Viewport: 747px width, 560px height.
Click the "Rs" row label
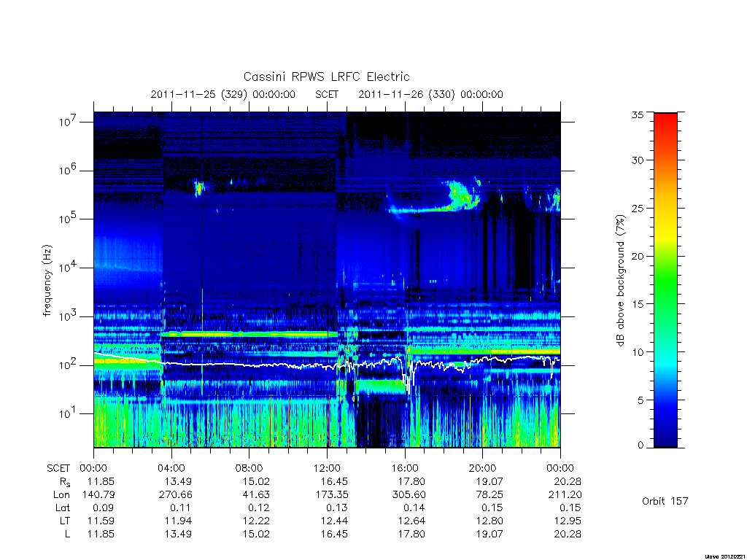coord(65,482)
